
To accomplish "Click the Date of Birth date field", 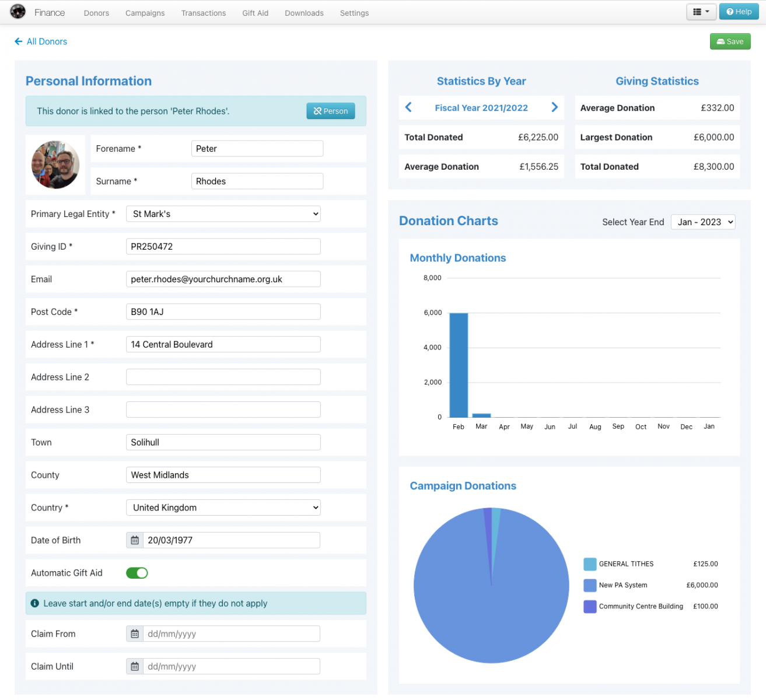I will click(232, 540).
